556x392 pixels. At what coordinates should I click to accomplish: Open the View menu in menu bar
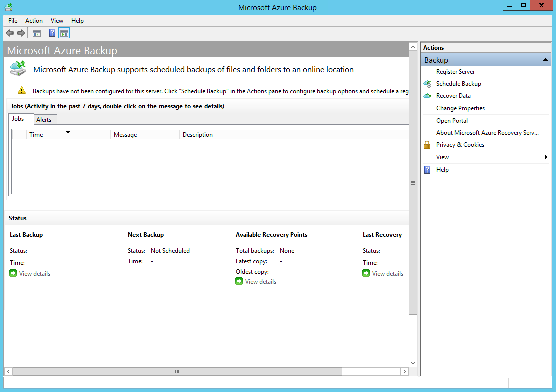tap(57, 21)
